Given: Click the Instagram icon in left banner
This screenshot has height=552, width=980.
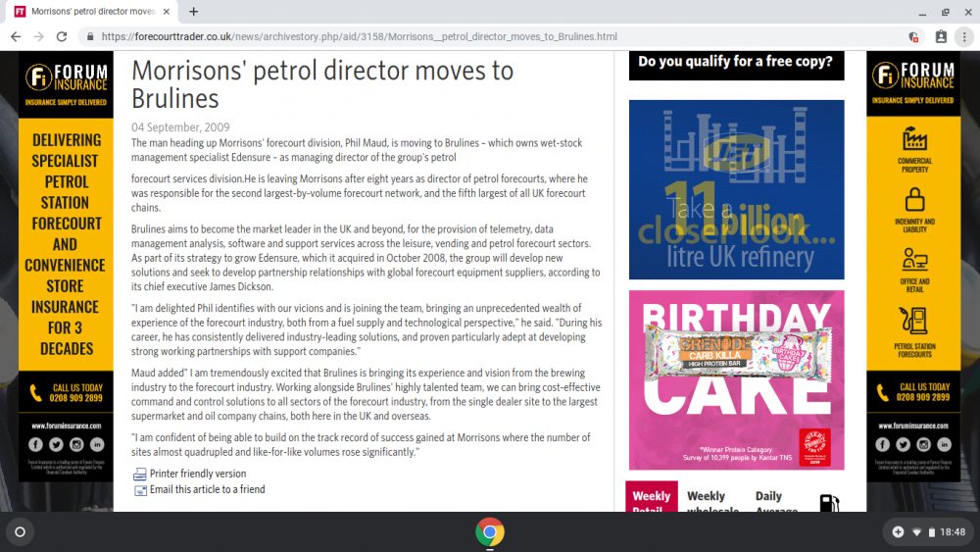Looking at the screenshot, I should [x=76, y=444].
